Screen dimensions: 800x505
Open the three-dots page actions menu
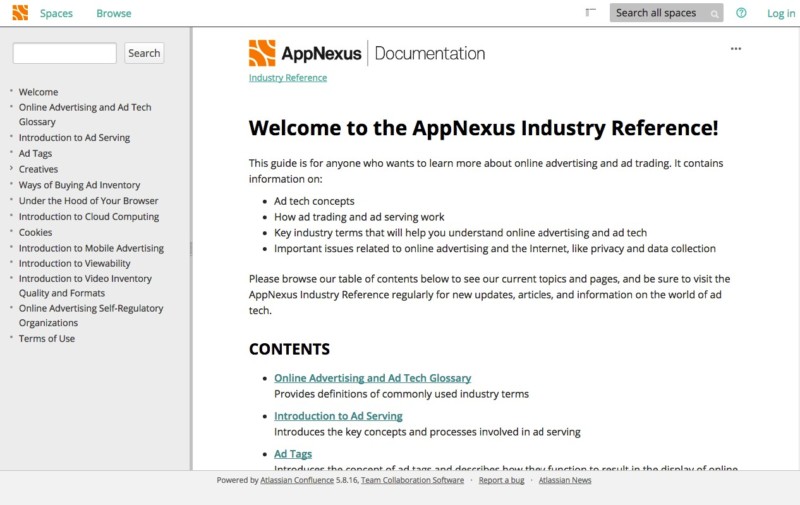[736, 48]
